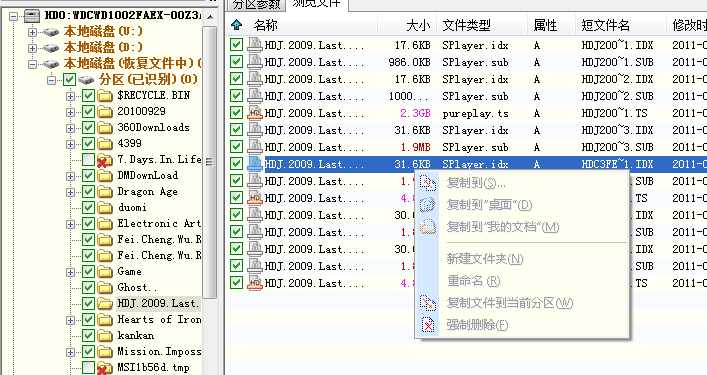Click the partition icon next to 分区(已识别)(0)

pos(86,80)
